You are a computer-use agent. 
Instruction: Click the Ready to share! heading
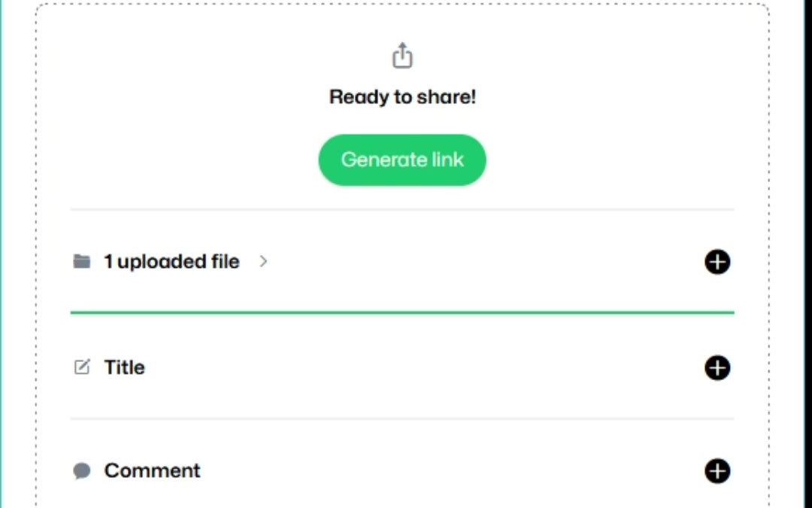point(402,97)
